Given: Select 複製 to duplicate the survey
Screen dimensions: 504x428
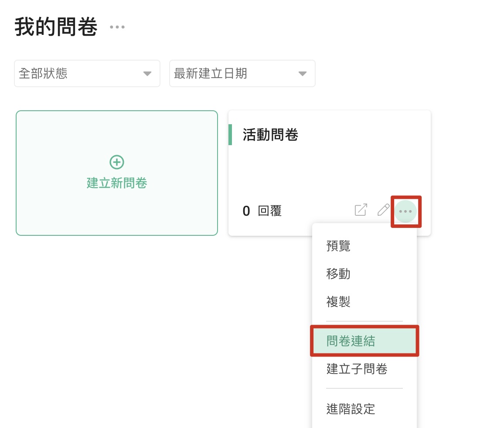Looking at the screenshot, I should (x=338, y=302).
